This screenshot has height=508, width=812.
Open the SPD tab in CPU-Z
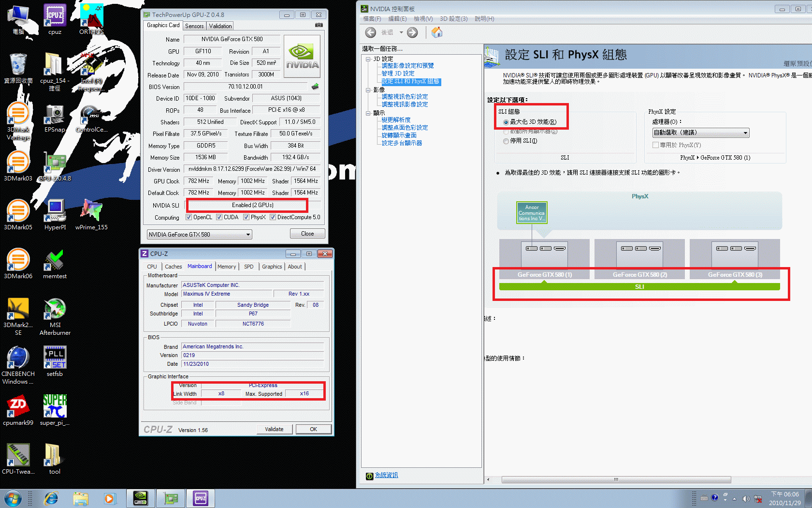point(249,267)
